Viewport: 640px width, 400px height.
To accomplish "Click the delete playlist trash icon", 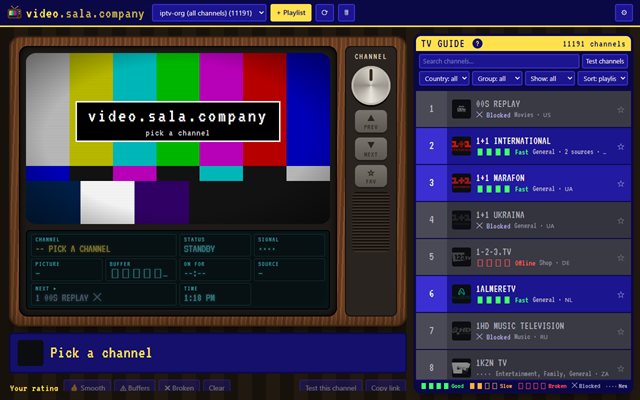I will tap(346, 13).
